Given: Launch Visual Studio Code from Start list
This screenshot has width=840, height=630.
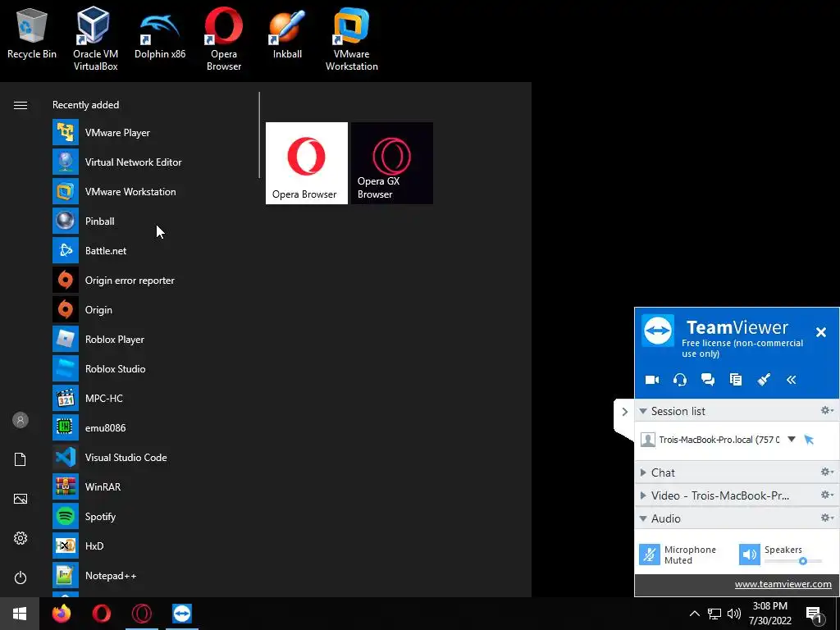Looking at the screenshot, I should [153, 458].
